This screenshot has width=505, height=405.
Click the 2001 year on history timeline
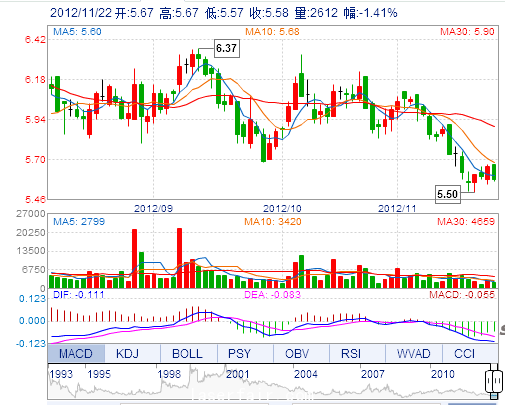238,374
